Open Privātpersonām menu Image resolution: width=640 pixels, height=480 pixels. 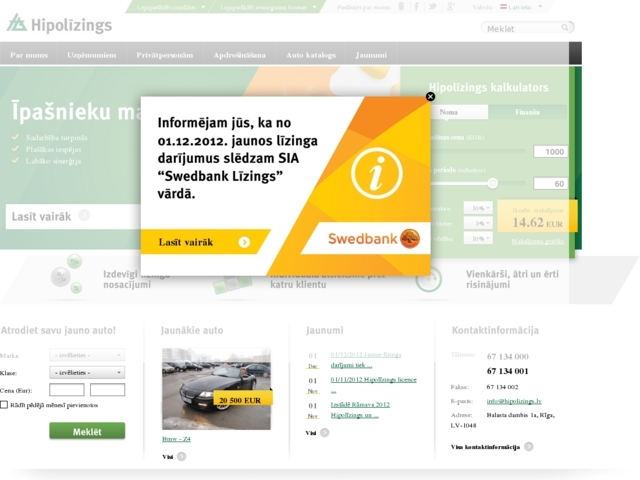[x=165, y=55]
